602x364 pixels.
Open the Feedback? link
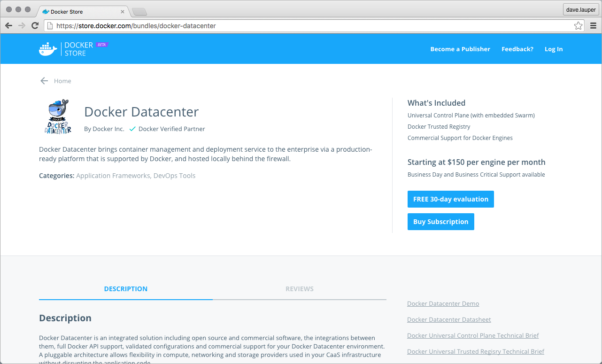click(517, 49)
